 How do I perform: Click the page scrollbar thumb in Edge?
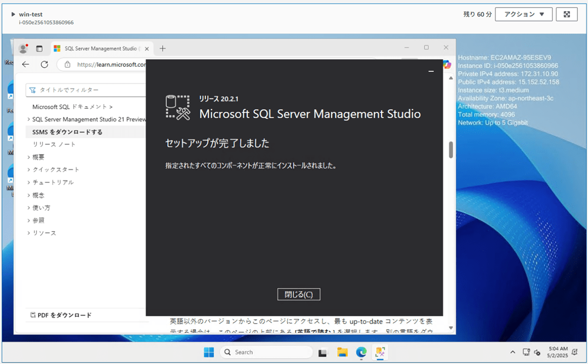coord(451,150)
